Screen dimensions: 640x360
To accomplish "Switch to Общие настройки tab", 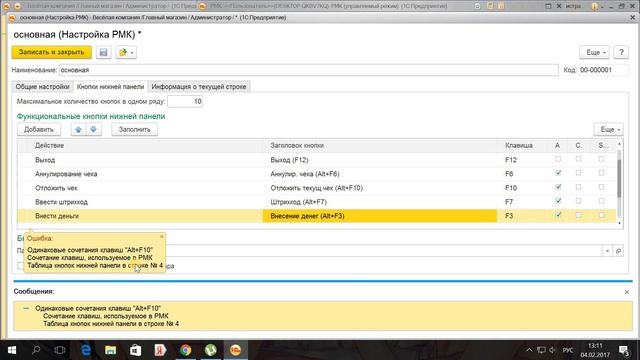I will coord(42,87).
